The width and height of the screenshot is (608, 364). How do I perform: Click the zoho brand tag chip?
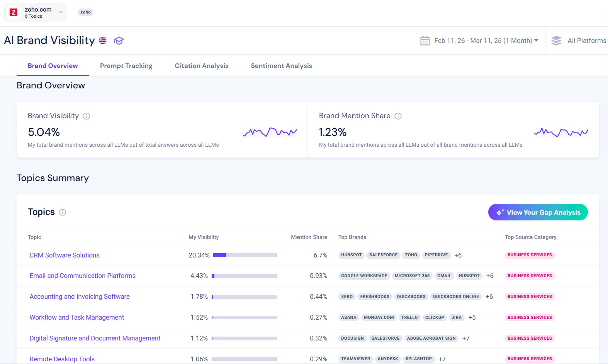[x=85, y=12]
